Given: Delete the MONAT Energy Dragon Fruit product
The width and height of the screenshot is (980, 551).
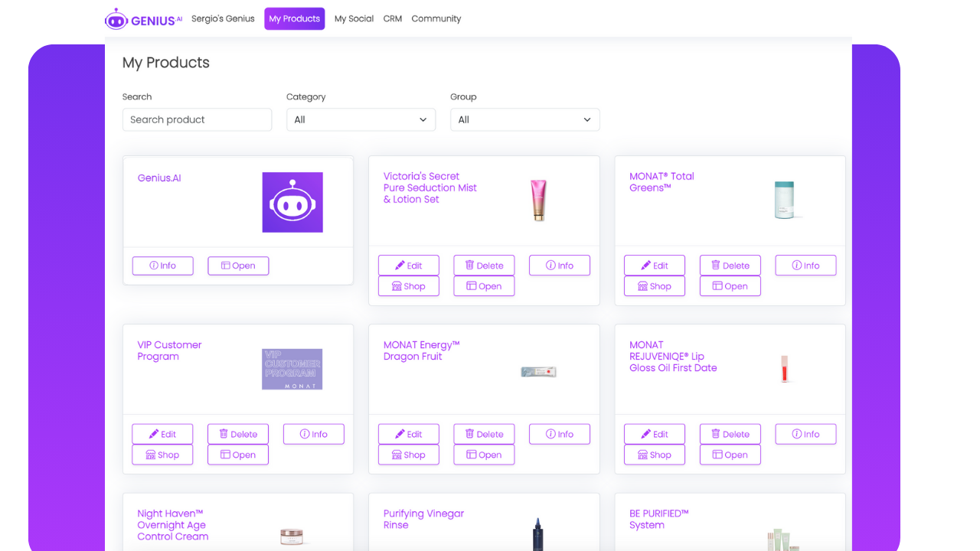Looking at the screenshot, I should (484, 434).
